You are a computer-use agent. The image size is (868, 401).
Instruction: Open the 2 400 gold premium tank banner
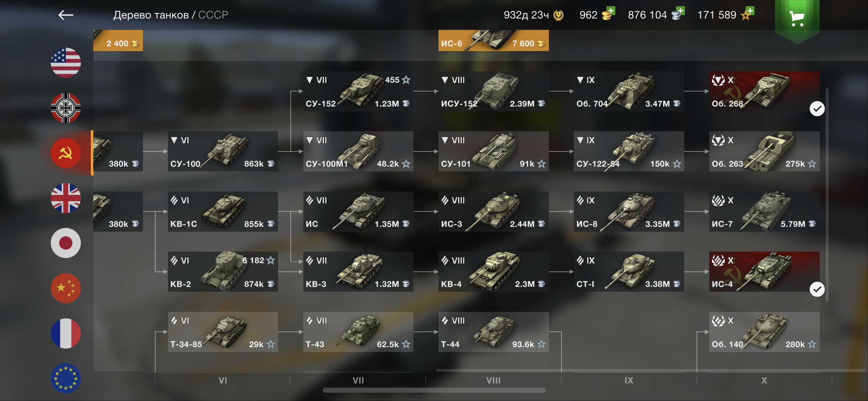pos(118,40)
